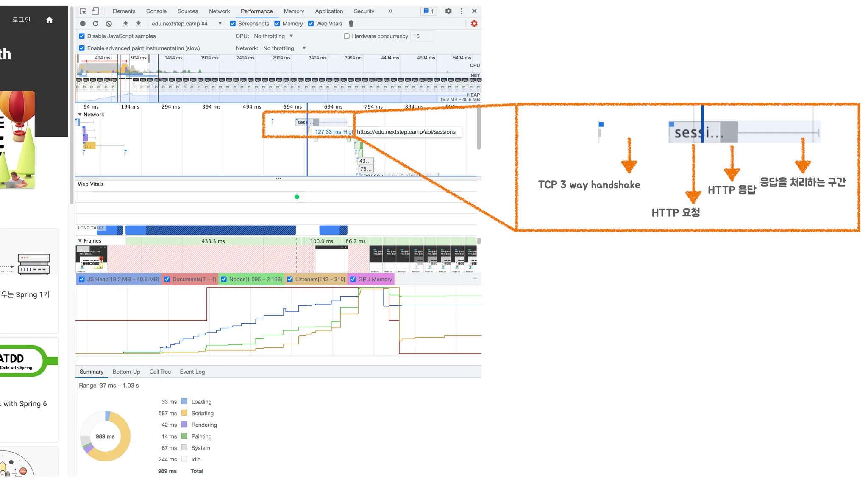Click the Call Tree tab

point(160,372)
